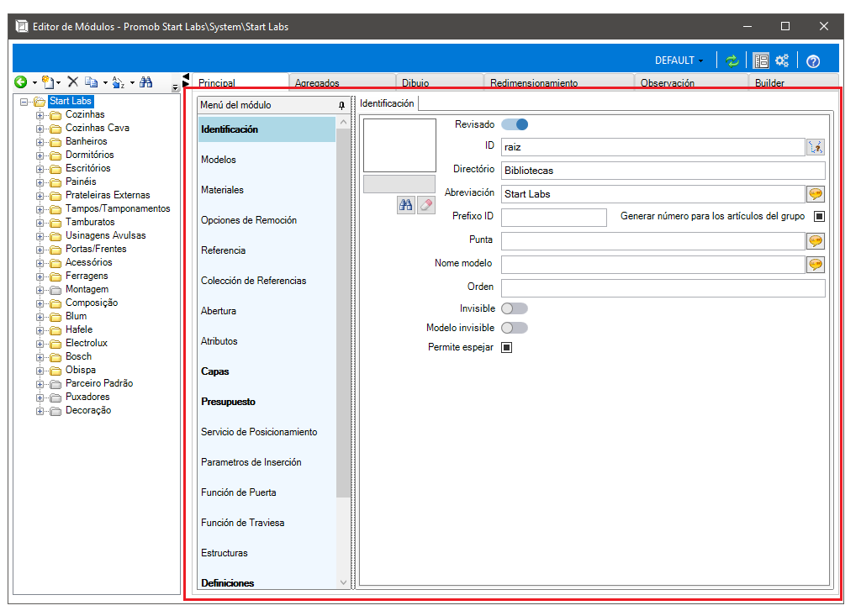The height and width of the screenshot is (616, 861).
Task: Toggle the Revisado switch
Action: (x=515, y=124)
